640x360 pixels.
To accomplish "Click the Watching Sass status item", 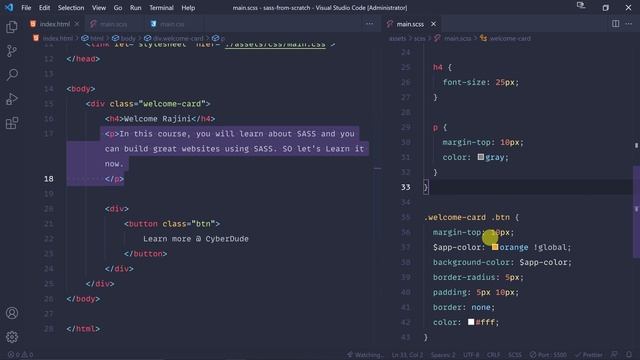I will (x=365, y=355).
